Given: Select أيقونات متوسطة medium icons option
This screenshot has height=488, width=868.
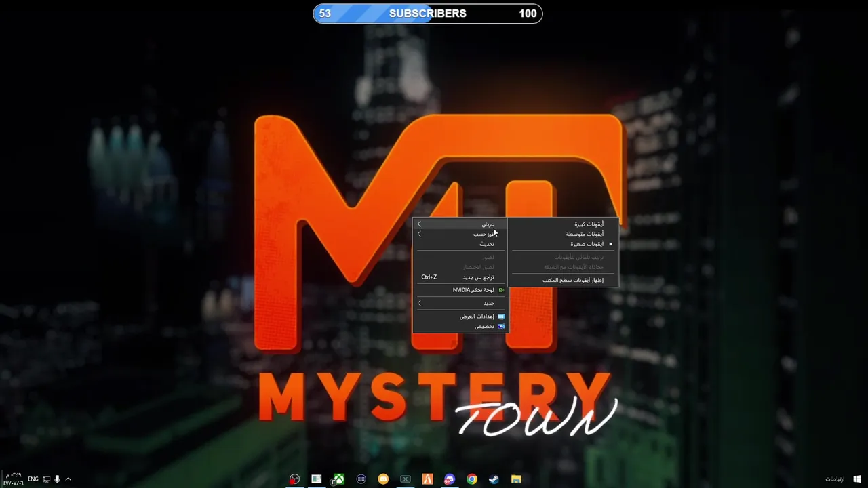Looking at the screenshot, I should 564,234.
